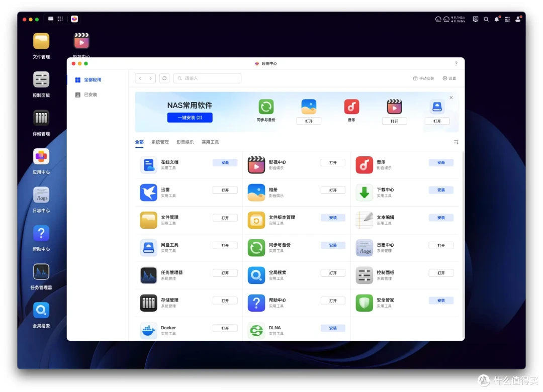Switch to 实用工具 category tab
This screenshot has height=392, width=543.
click(x=210, y=142)
